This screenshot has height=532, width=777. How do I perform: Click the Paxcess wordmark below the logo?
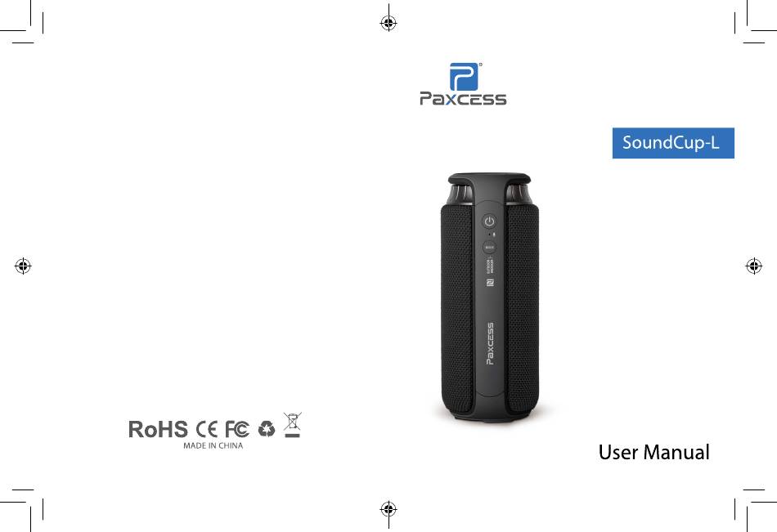(x=463, y=99)
